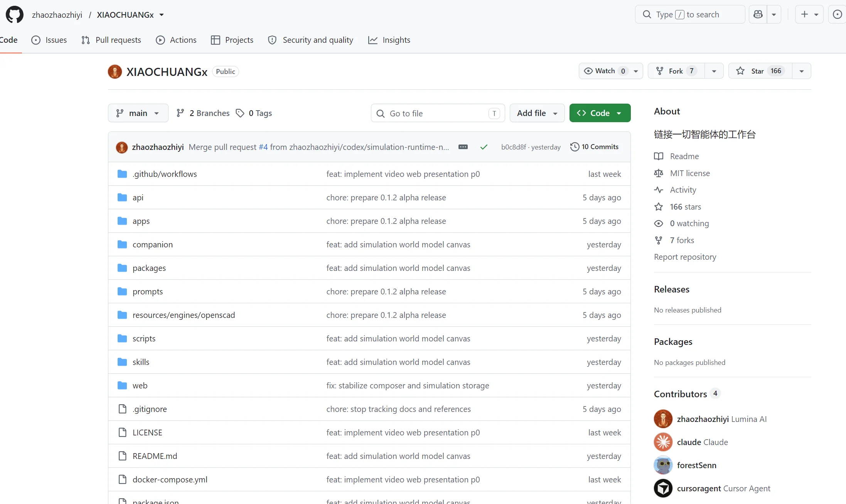Viewport: 846px width, 504px height.
Task: Expand the main branch dropdown
Action: pyautogui.click(x=138, y=113)
